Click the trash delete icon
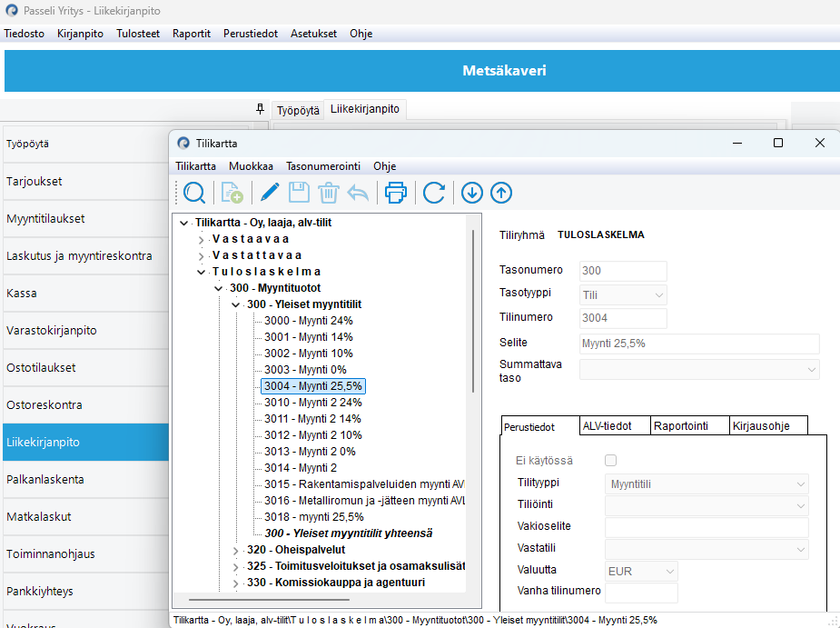The width and height of the screenshot is (840, 628). point(329,193)
